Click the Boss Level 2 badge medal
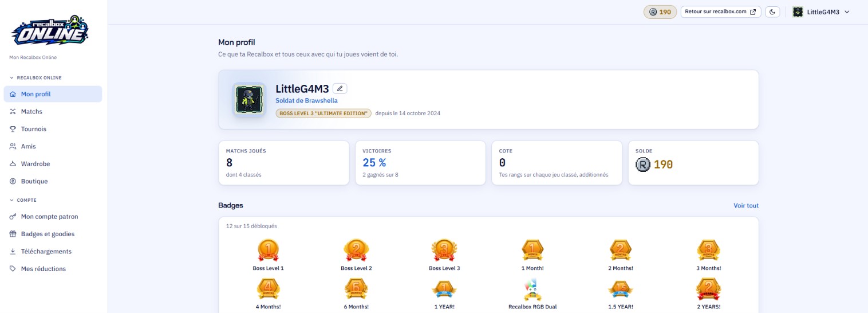Viewport: 868px width, 313px height. click(356, 251)
